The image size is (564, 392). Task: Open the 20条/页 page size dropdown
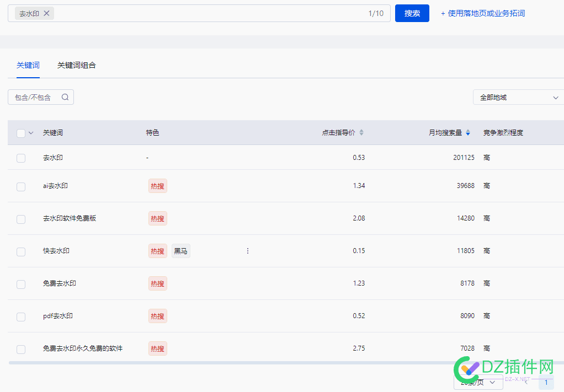[478, 380]
